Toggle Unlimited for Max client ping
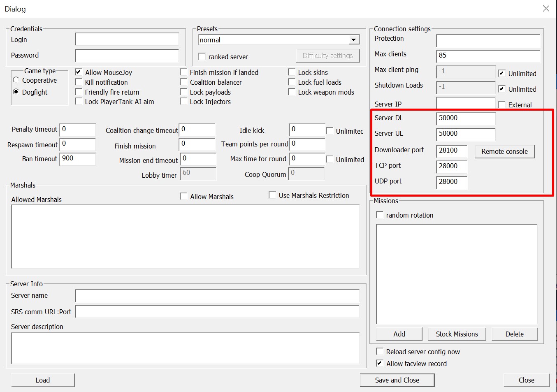The height and width of the screenshot is (392, 557). [502, 74]
